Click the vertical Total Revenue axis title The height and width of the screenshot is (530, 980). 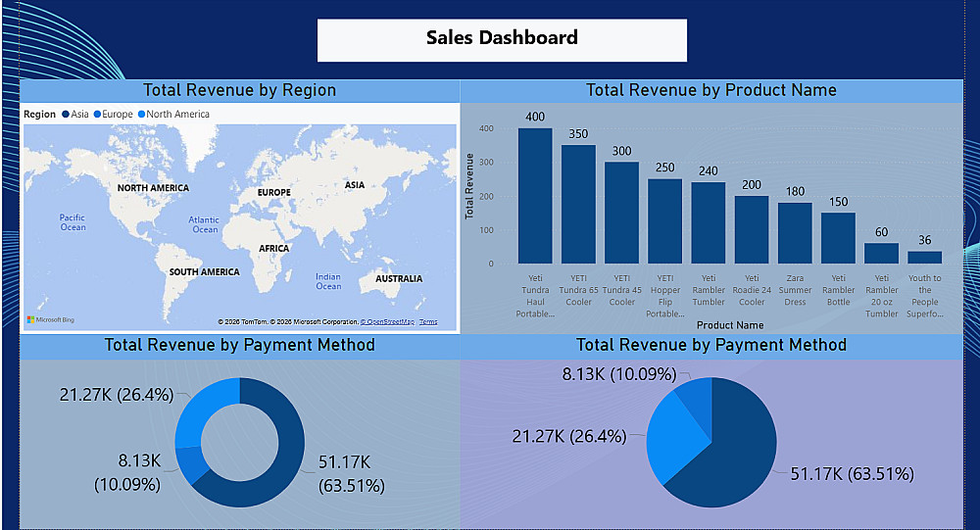pyautogui.click(x=469, y=186)
